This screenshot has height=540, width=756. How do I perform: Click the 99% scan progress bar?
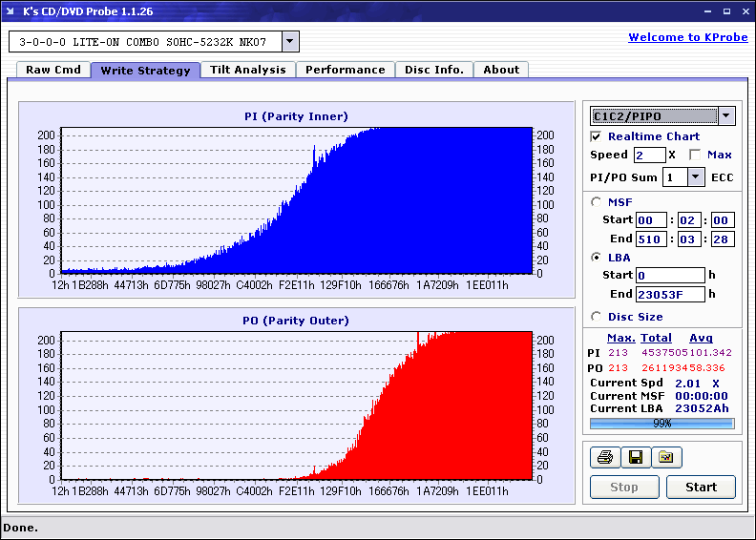tap(662, 424)
